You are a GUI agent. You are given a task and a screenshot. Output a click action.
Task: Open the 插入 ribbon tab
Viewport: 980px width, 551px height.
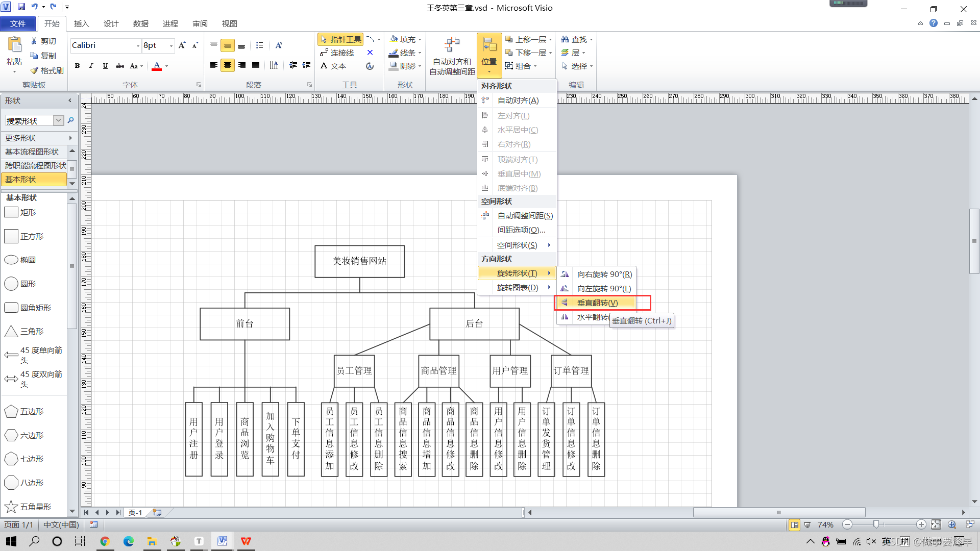[x=81, y=23]
